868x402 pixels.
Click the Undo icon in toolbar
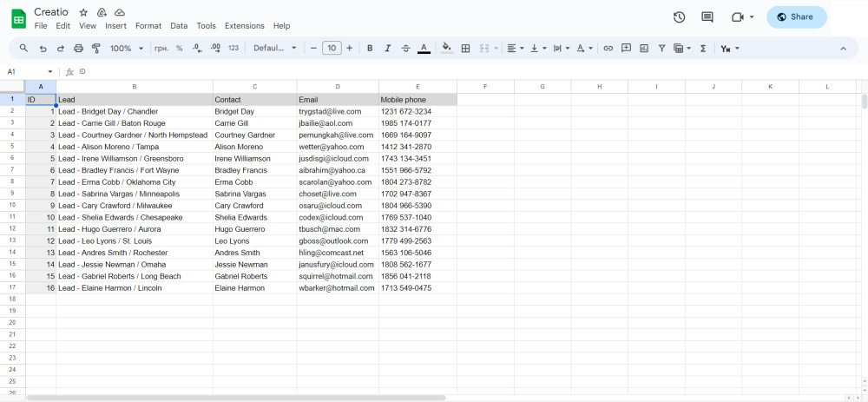click(x=43, y=49)
